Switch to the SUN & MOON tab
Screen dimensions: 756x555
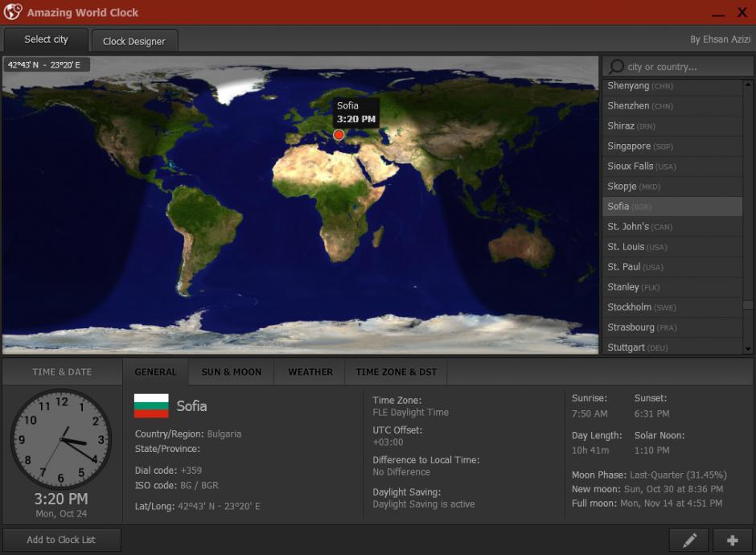click(x=232, y=372)
